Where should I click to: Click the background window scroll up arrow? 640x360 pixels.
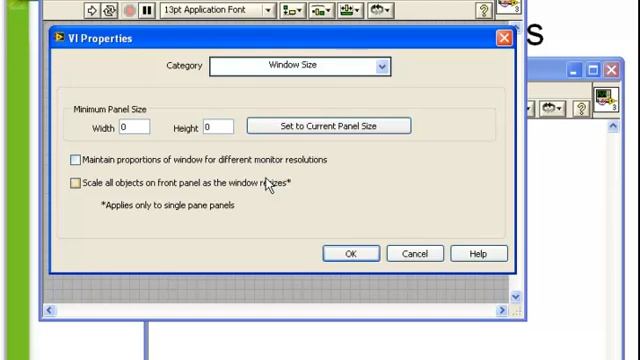pos(613,127)
